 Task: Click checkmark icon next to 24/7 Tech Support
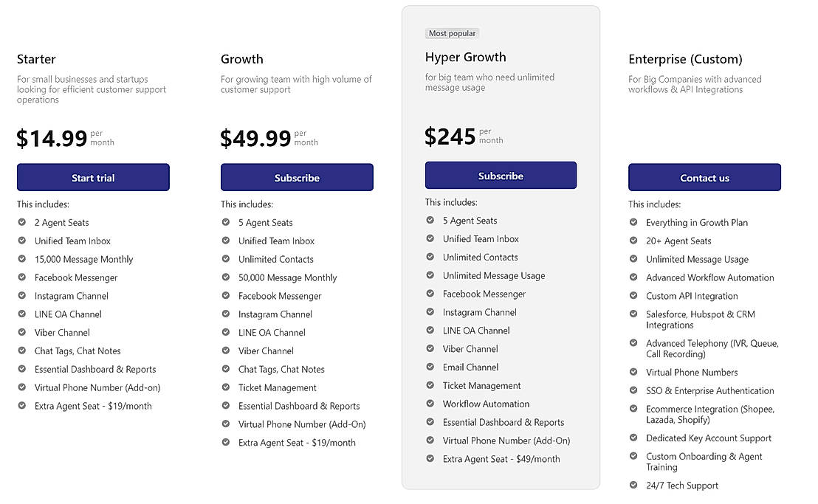(633, 485)
